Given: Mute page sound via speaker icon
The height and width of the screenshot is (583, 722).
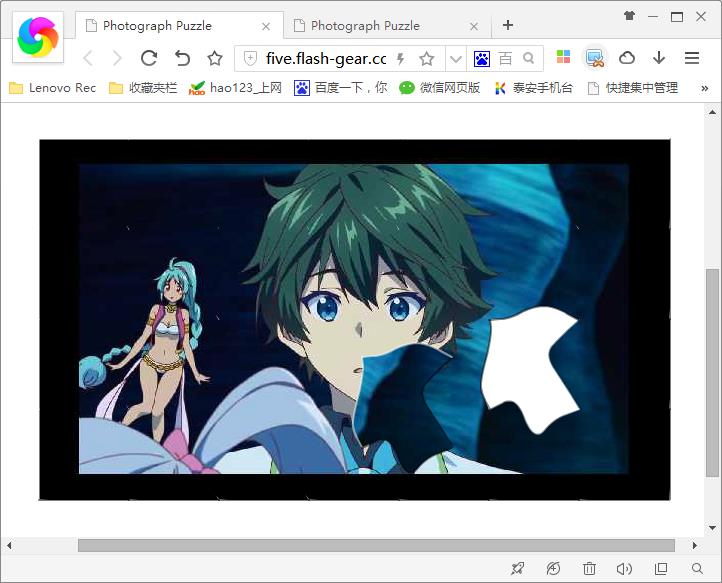Looking at the screenshot, I should pos(624,569).
